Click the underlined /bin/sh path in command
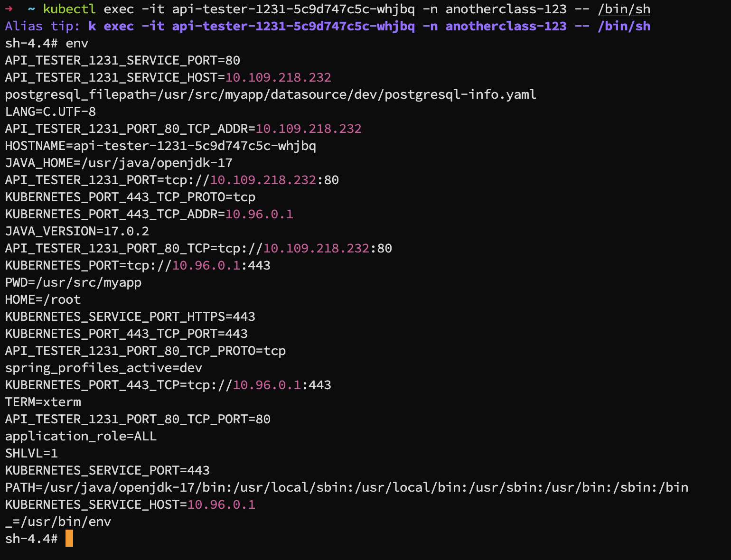Viewport: 731px width, 560px height. coord(624,9)
